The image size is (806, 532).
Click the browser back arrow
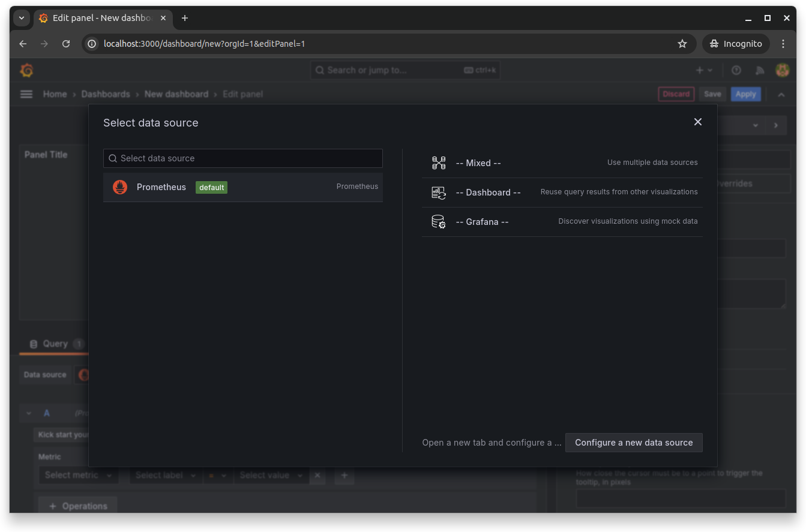point(23,44)
